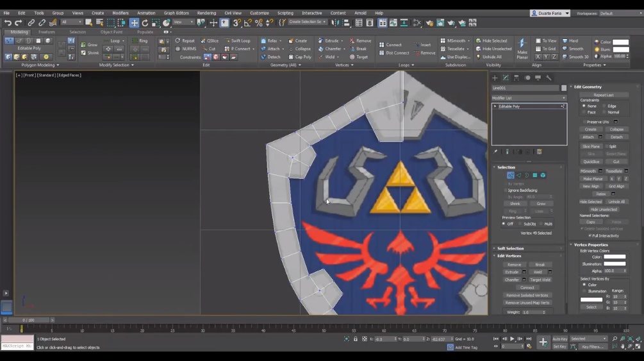Switch to the Freeform ribbon tab
Screen dimensions: 644x361
coord(46,31)
